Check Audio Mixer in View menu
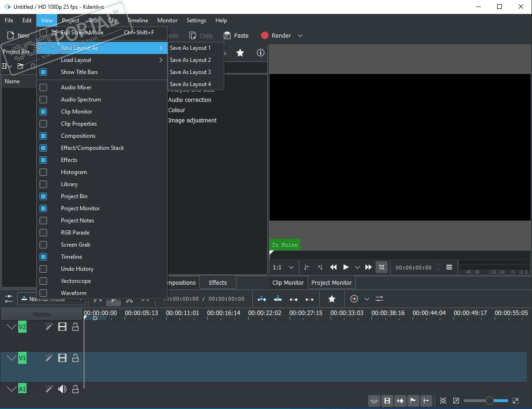This screenshot has width=532, height=409. click(43, 87)
